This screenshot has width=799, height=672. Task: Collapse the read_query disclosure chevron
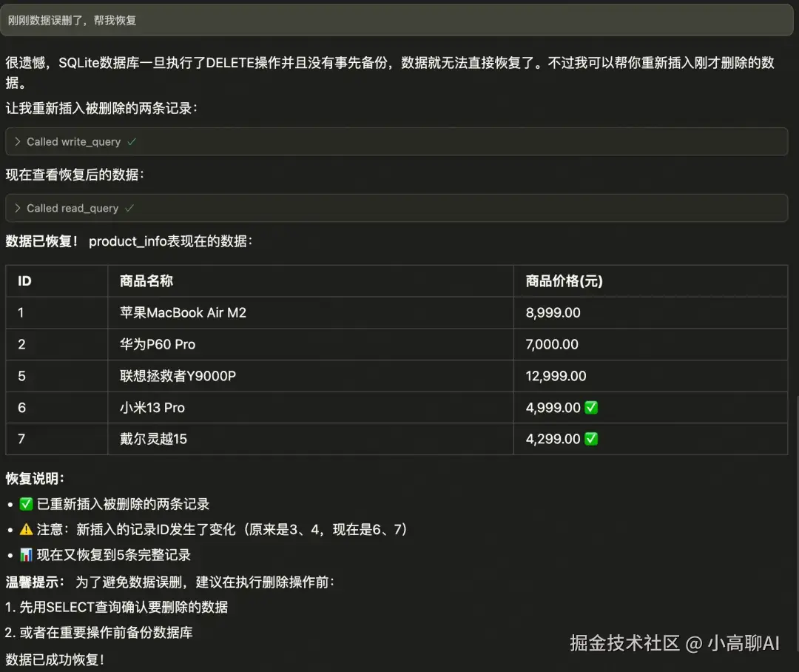pos(16,208)
